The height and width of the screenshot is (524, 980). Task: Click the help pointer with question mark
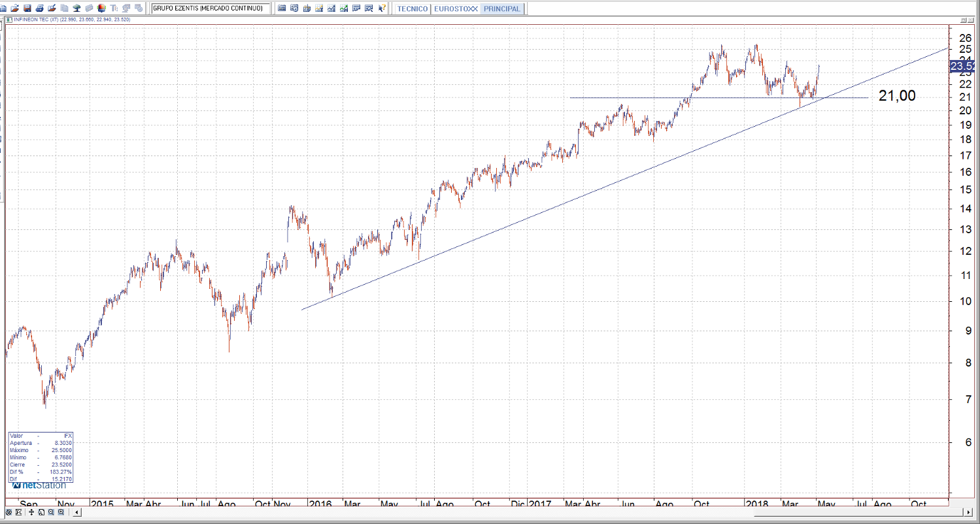pyautogui.click(x=382, y=8)
